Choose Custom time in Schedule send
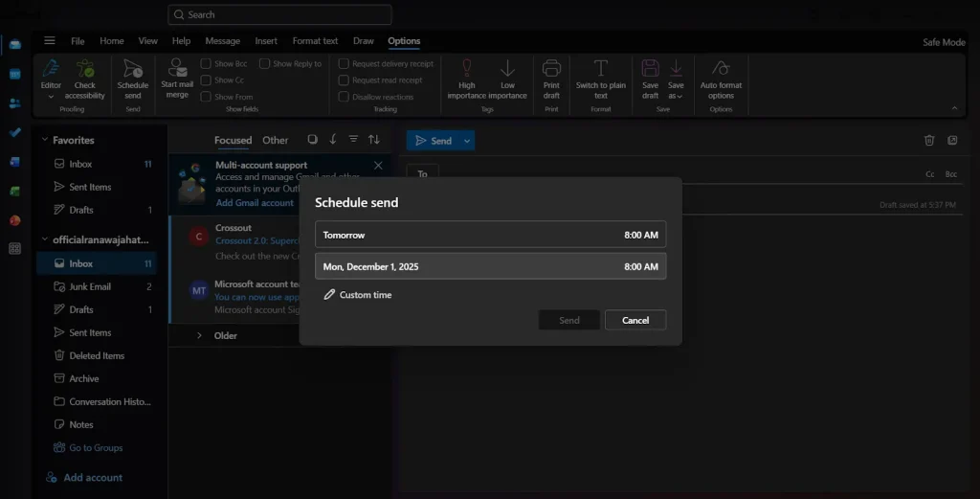 click(357, 295)
